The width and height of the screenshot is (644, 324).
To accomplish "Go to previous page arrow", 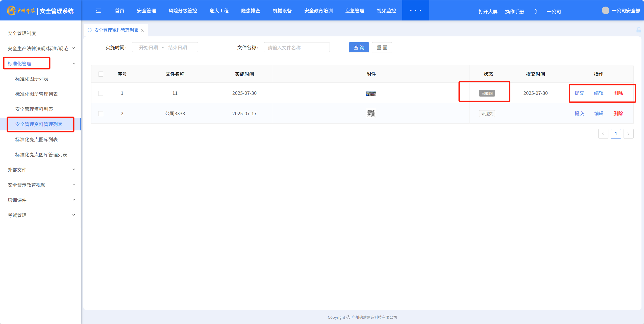I will coord(603,134).
